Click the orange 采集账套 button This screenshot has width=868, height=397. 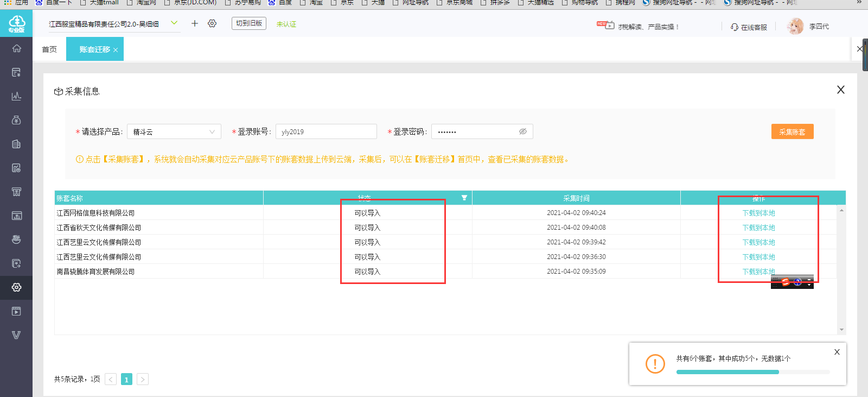(792, 131)
